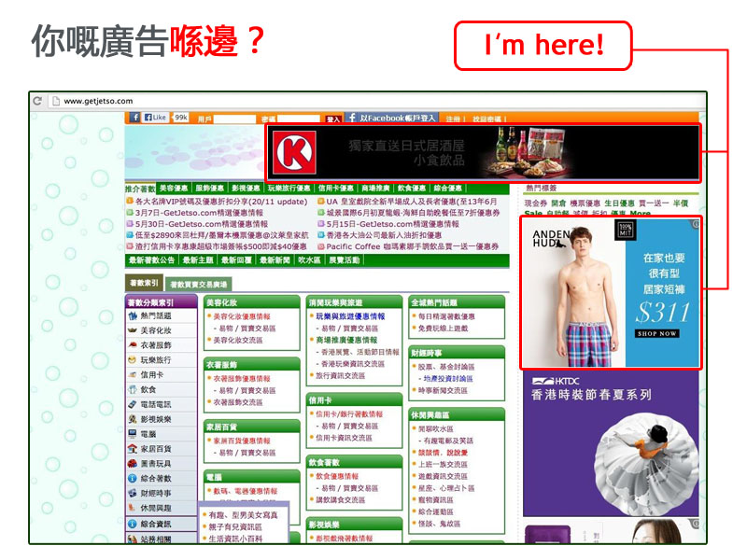The height and width of the screenshot is (560, 747).
Task: Click the browser reload icon
Action: (37, 101)
